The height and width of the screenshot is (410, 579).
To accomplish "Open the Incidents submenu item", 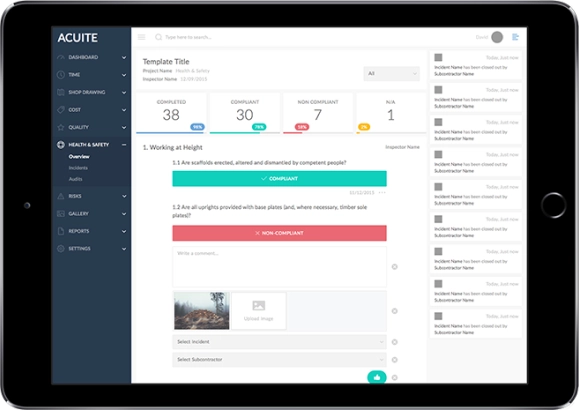I will [x=78, y=168].
